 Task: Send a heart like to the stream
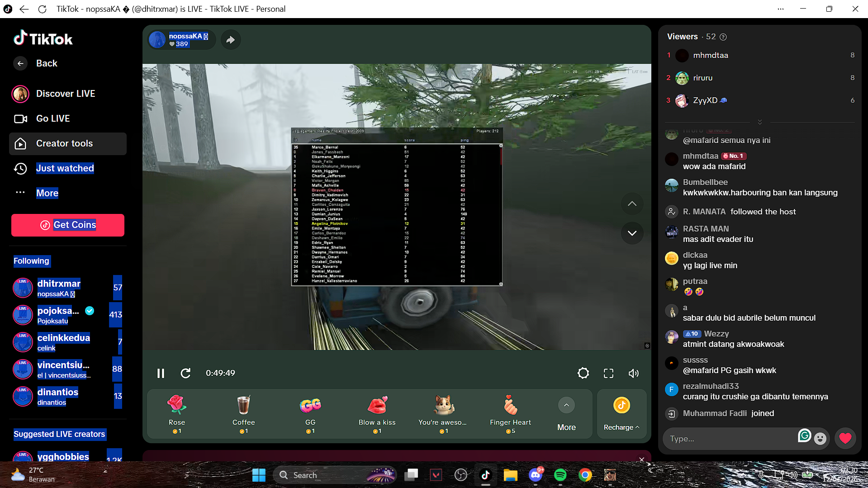coord(845,438)
